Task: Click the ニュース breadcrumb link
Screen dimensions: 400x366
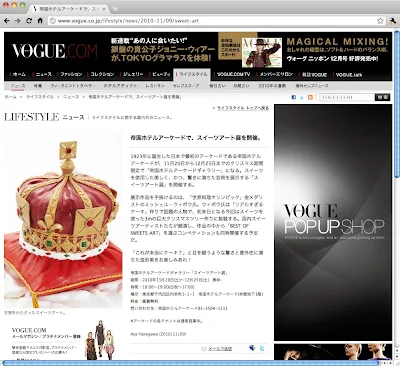Action: click(71, 97)
